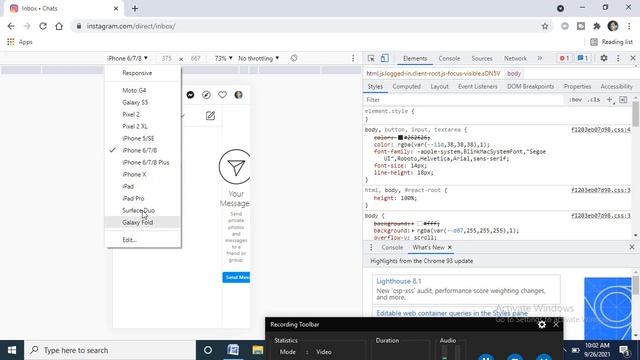Screen dimensions: 640x360
Task: Click #262626 color swatch
Action: [x=400, y=138]
